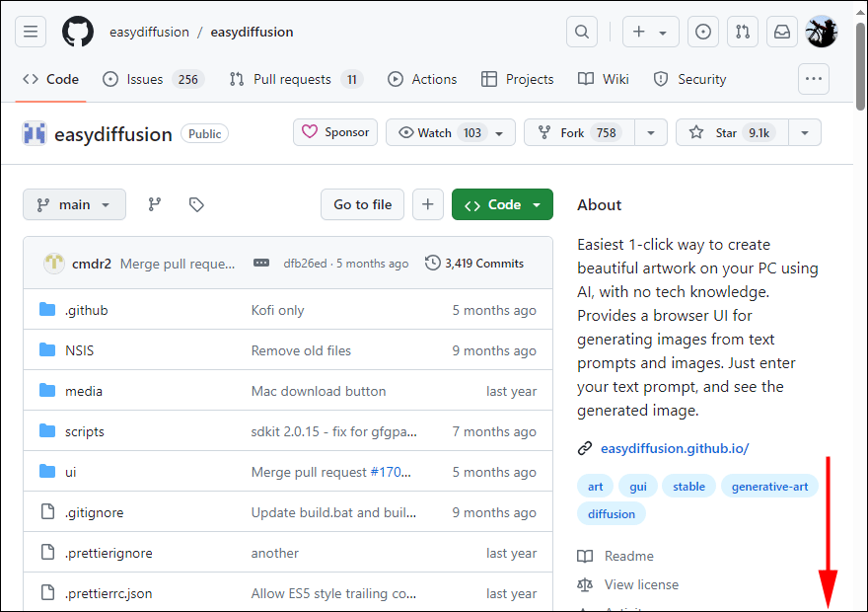Open the Wiki tab
This screenshot has width=868, height=612.
tap(604, 79)
